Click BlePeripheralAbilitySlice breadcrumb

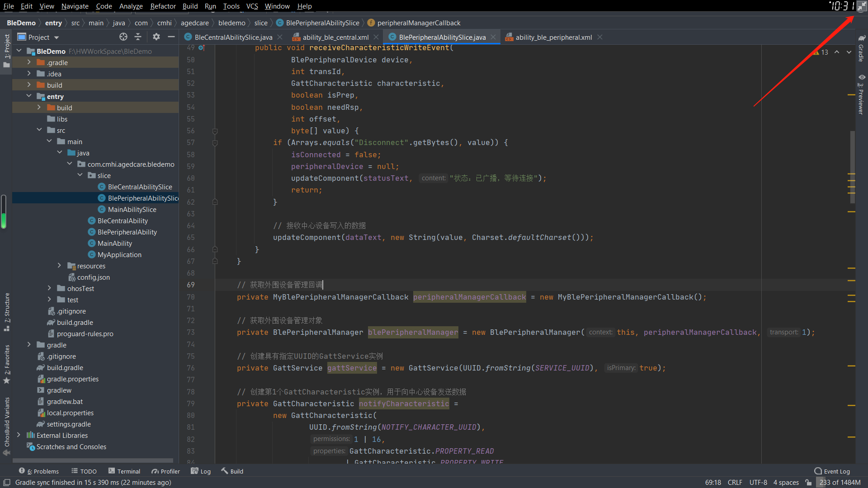[322, 23]
